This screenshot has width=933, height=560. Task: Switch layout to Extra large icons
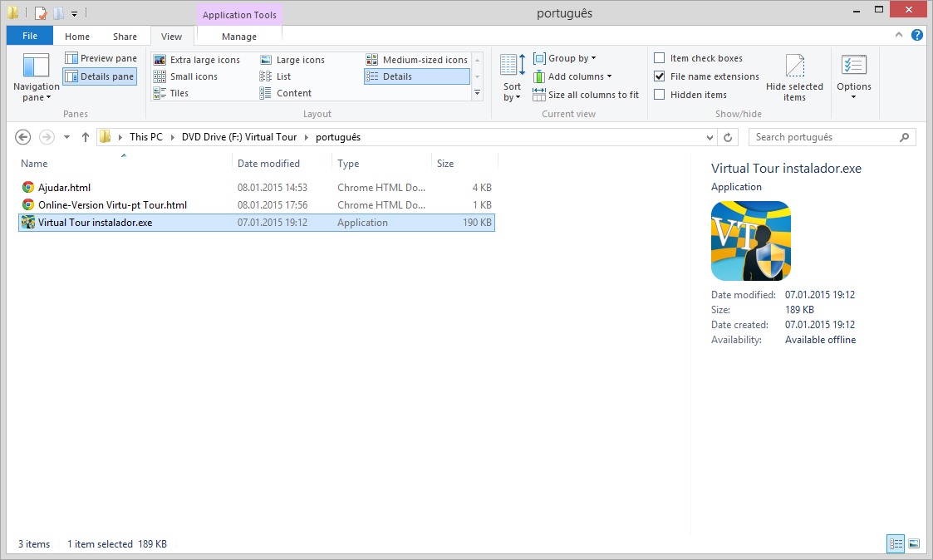[197, 60]
